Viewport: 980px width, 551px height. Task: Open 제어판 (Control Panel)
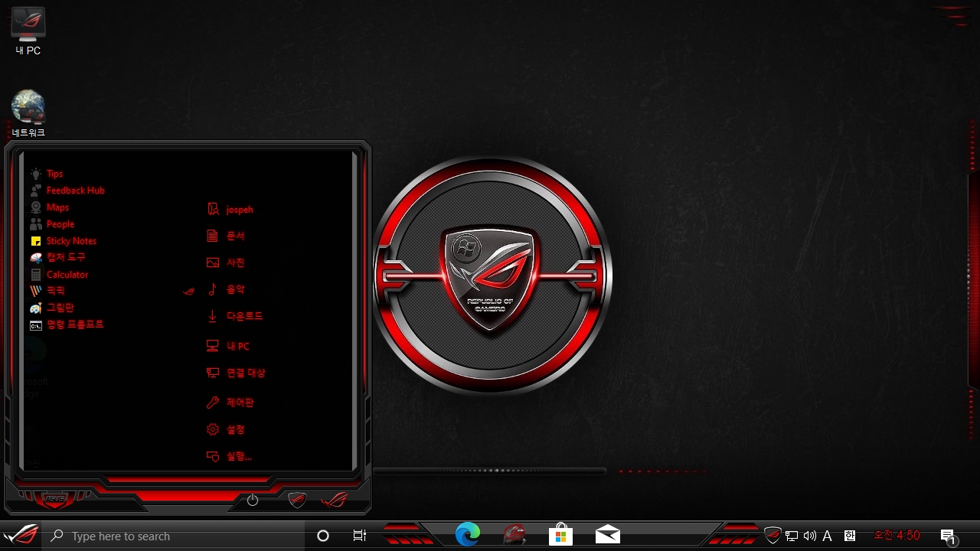tap(230, 403)
